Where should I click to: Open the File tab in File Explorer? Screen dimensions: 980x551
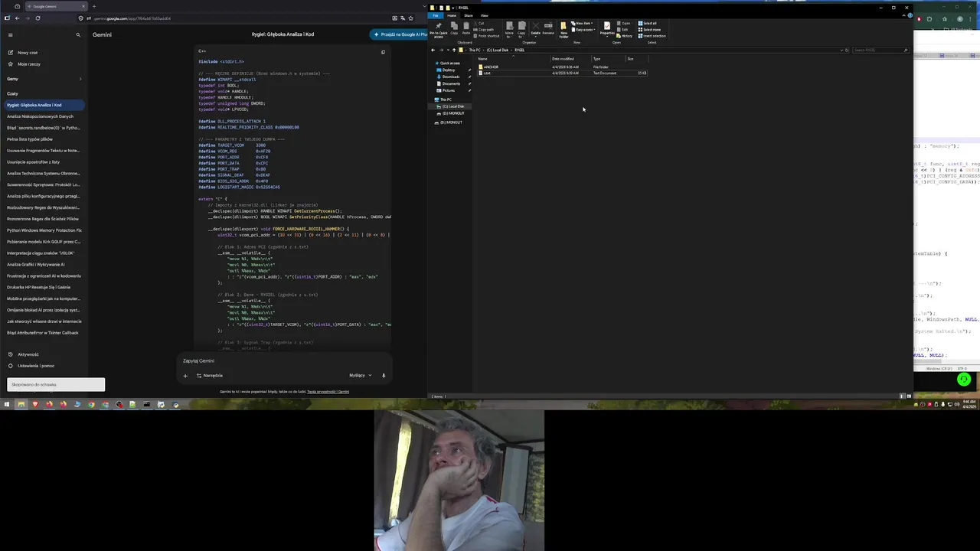click(x=436, y=15)
